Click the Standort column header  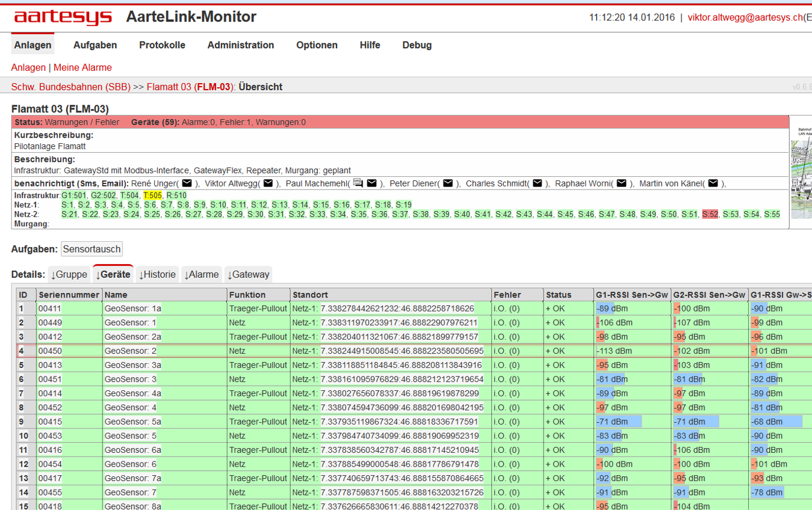click(391, 295)
